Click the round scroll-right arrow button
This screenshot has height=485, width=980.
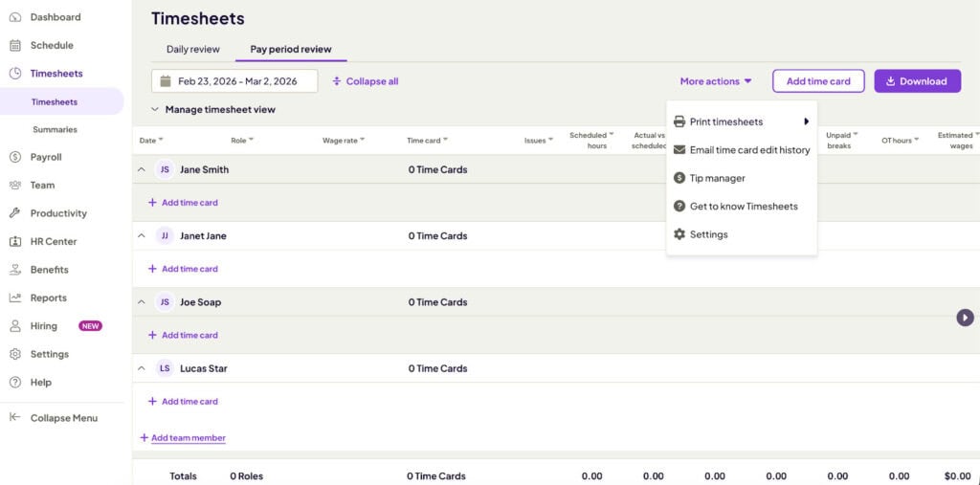click(965, 318)
